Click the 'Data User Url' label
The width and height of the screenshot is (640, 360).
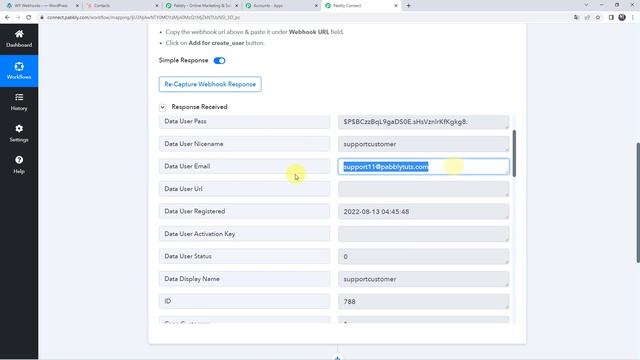244,189
